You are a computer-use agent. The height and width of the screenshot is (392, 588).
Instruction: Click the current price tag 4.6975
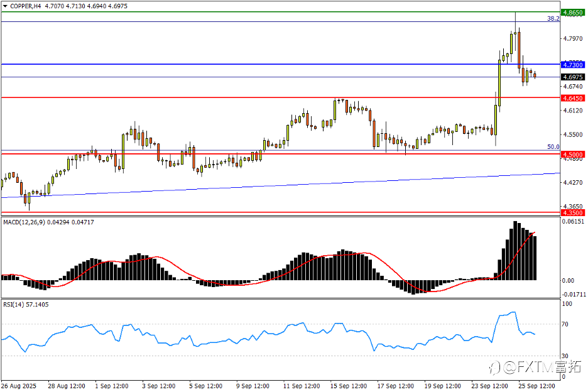(x=573, y=77)
